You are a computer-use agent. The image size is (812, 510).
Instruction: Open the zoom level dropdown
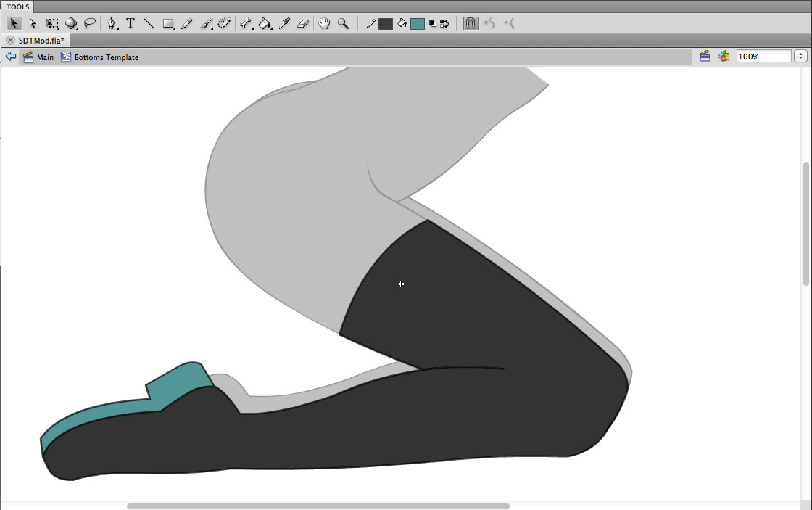(x=800, y=56)
